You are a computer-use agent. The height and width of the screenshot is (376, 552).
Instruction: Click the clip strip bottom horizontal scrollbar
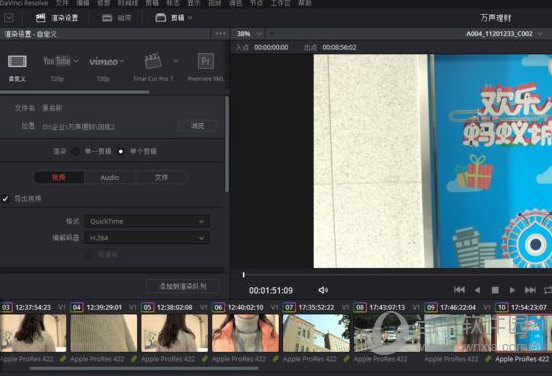[x=144, y=369]
